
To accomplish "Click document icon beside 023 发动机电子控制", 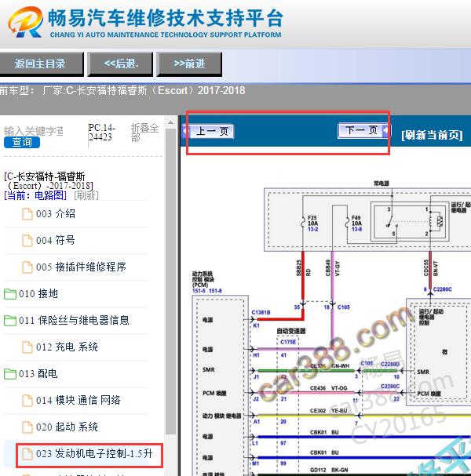I will [27, 454].
